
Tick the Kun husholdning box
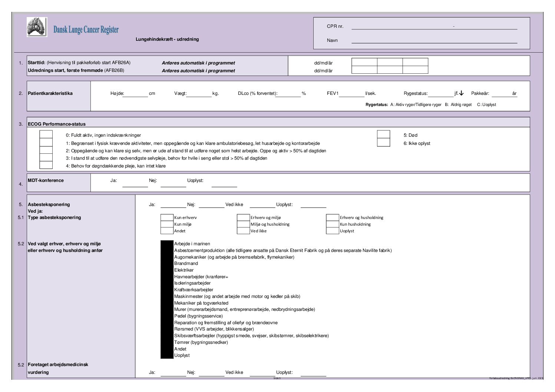(x=333, y=224)
